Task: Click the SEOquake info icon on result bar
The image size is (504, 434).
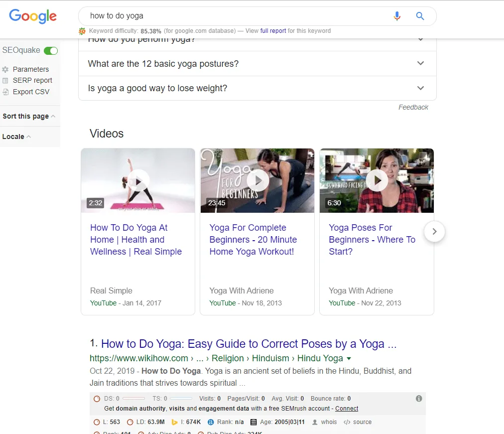Action: pos(419,399)
